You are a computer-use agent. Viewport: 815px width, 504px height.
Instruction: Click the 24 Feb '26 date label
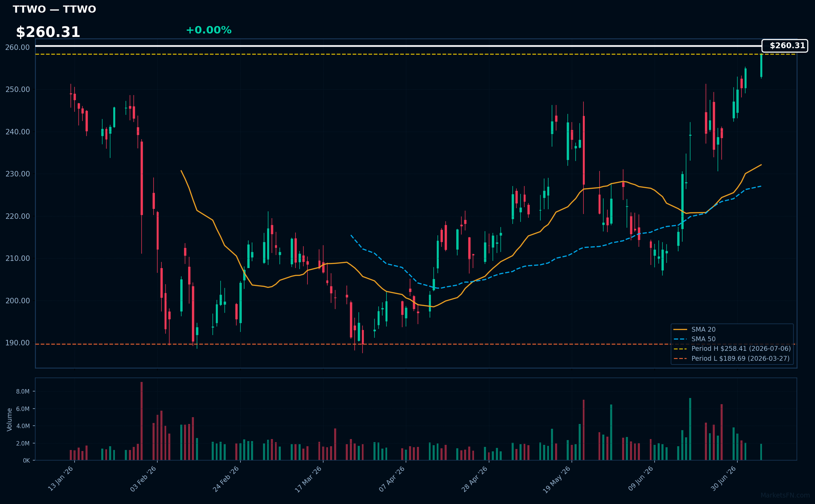coord(226,479)
